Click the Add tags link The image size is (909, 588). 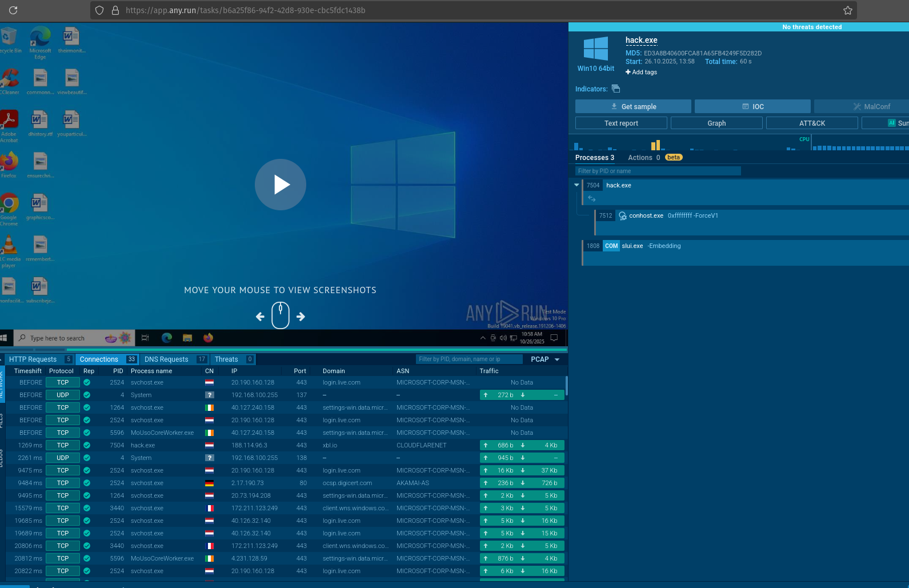pyautogui.click(x=641, y=72)
